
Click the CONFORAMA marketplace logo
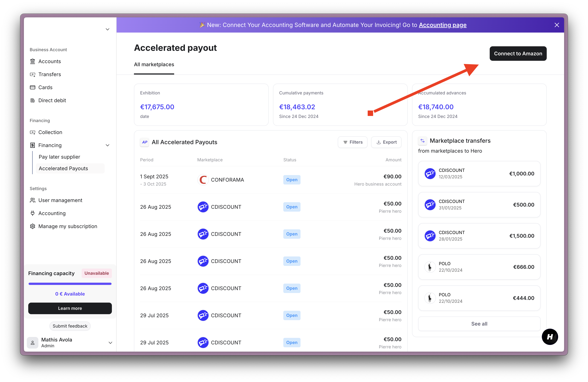[203, 180]
